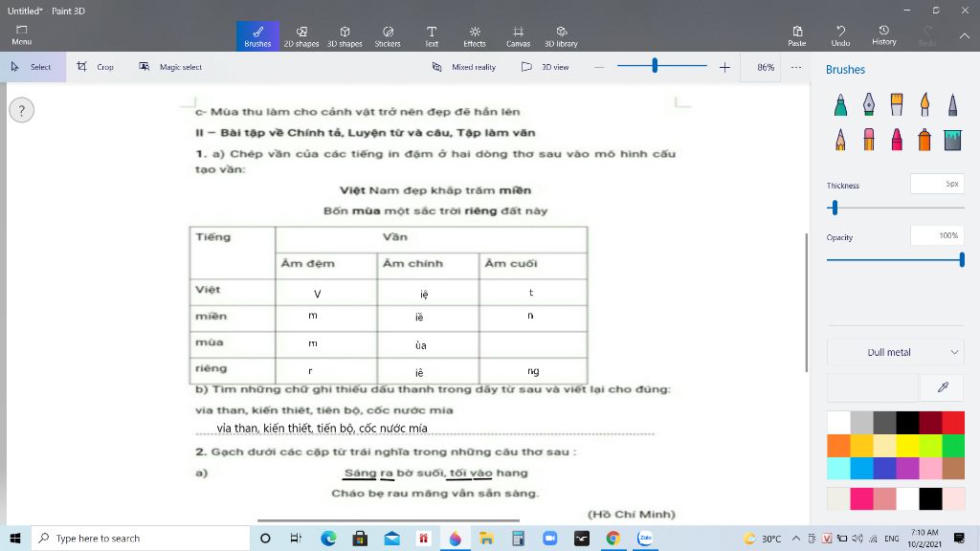The width and height of the screenshot is (980, 551).
Task: Click the Thickness slider handle
Action: (835, 208)
